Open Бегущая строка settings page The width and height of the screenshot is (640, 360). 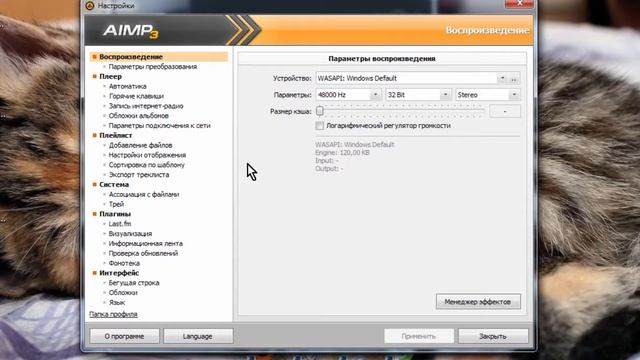(134, 282)
